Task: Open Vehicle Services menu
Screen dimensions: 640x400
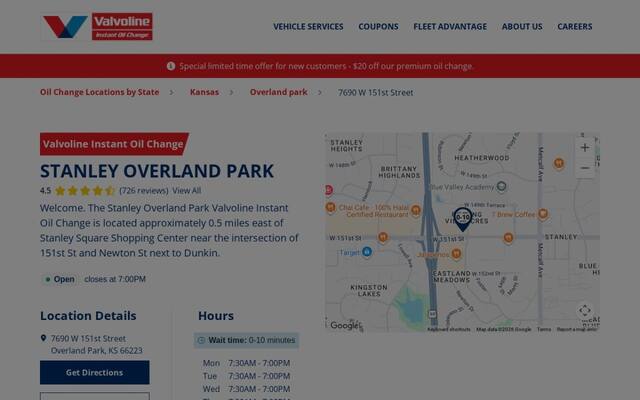Action: coord(308,27)
